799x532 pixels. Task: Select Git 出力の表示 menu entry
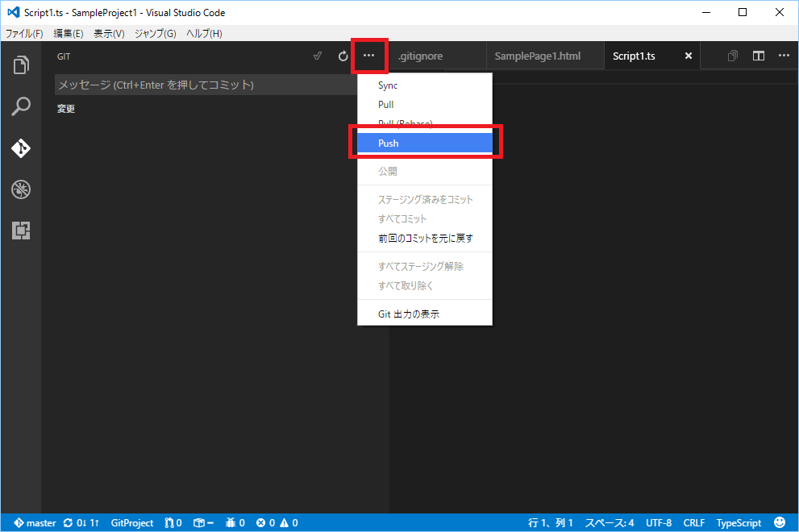tap(425, 314)
